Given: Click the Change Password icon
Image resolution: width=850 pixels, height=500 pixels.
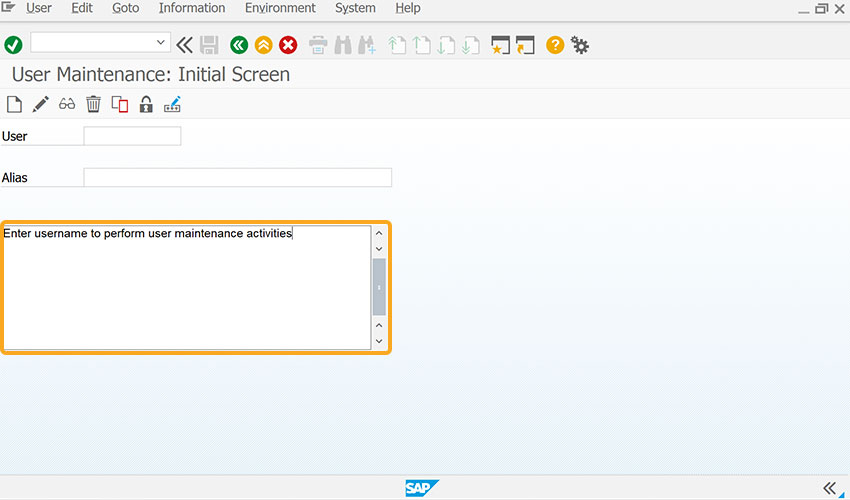Looking at the screenshot, I should coord(172,104).
